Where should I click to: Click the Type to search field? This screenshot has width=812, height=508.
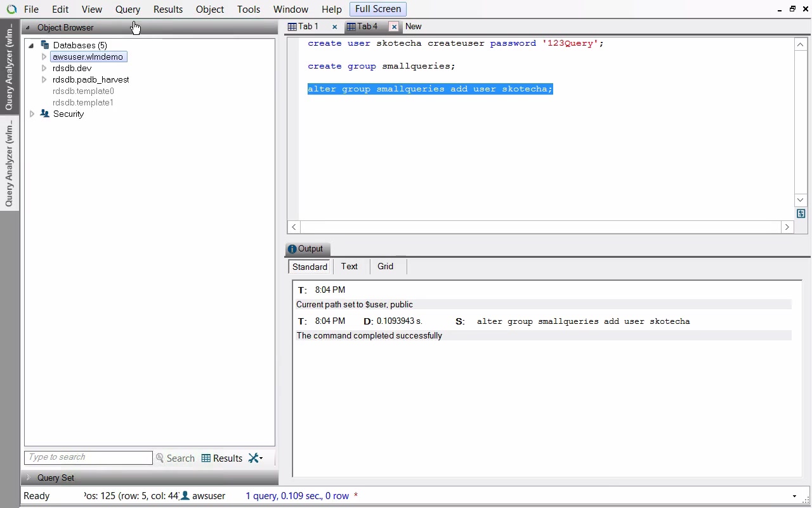[88, 457]
